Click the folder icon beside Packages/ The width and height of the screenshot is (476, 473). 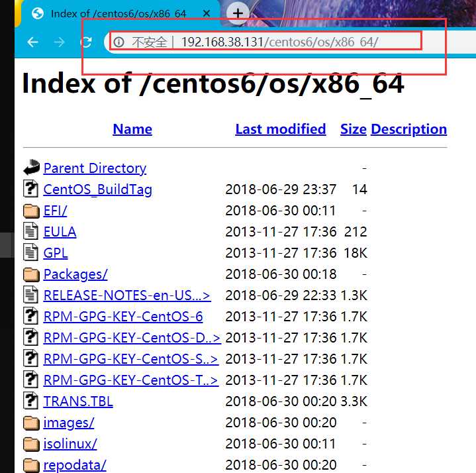[x=31, y=275]
